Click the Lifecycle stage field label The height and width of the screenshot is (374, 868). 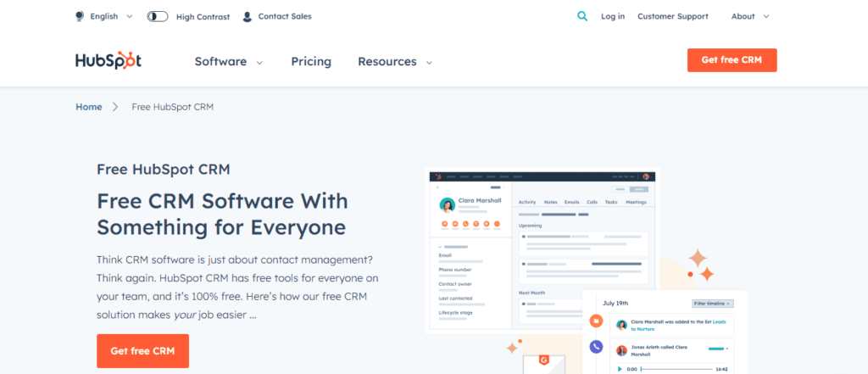pyautogui.click(x=455, y=313)
